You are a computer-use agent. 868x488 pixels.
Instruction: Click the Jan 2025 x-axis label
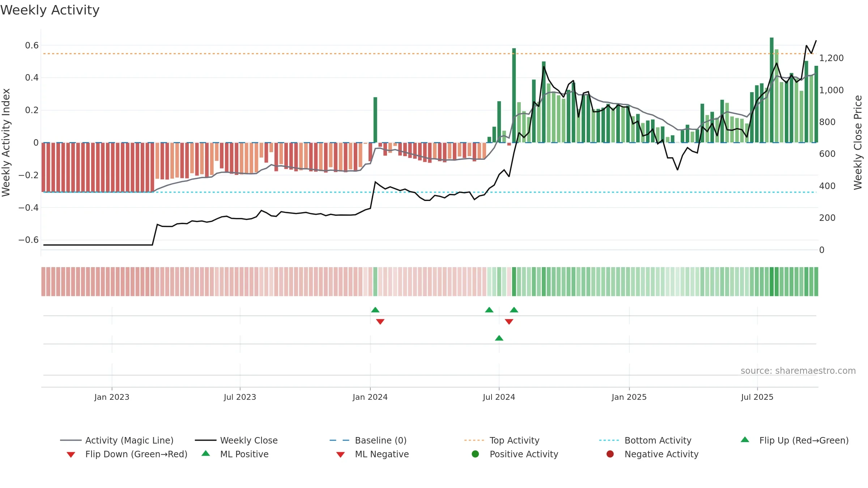tap(629, 397)
